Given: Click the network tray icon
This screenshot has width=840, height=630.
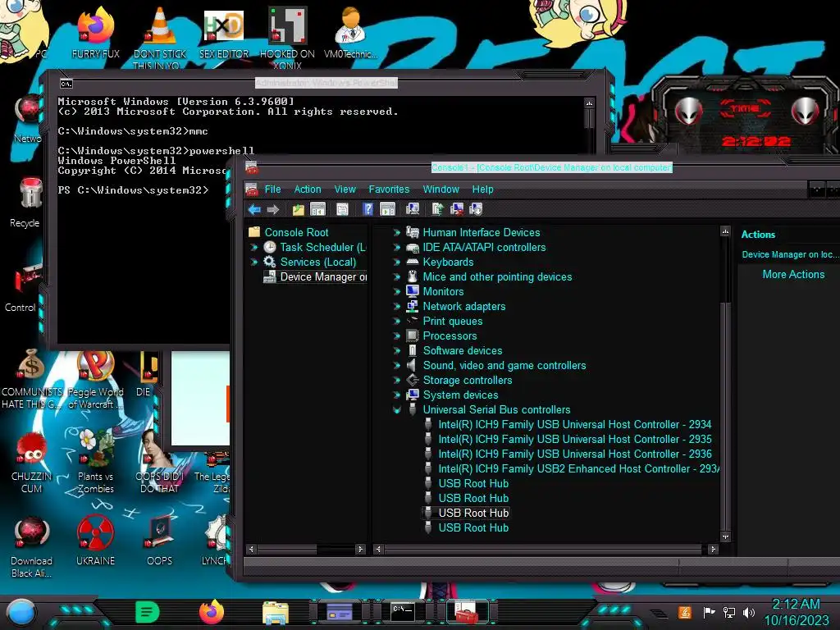Looking at the screenshot, I should point(729,612).
